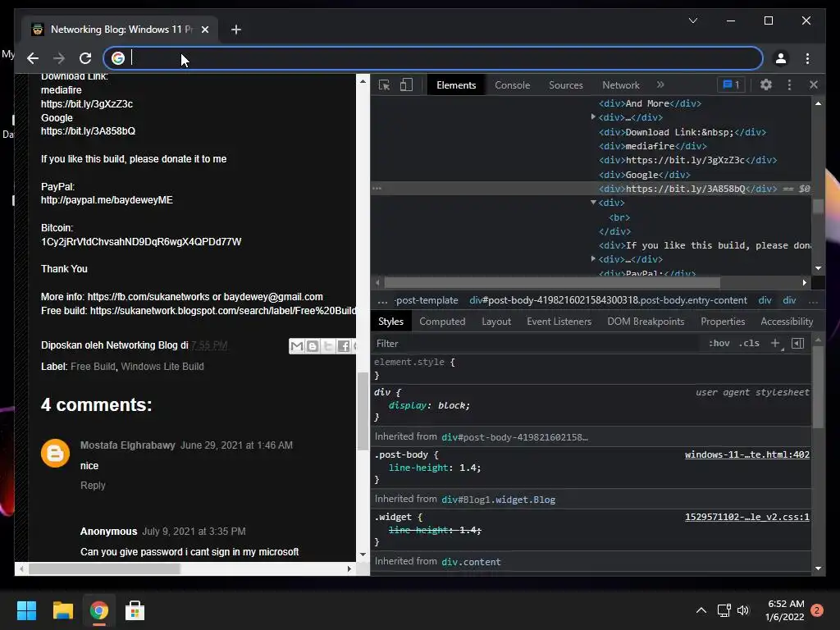Open a new tab with plus button
The width and height of the screenshot is (840, 630).
click(x=235, y=30)
